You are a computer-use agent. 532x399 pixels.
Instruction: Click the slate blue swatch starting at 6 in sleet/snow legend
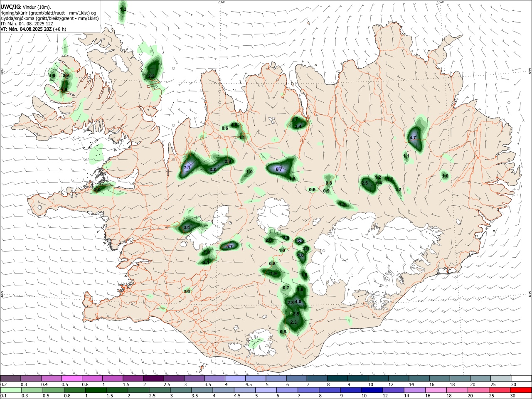click(x=296, y=379)
